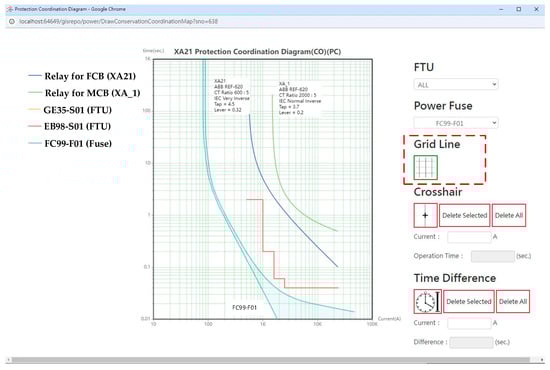
Task: Click the XA_1 relay info label on chart
Action: coord(300,98)
